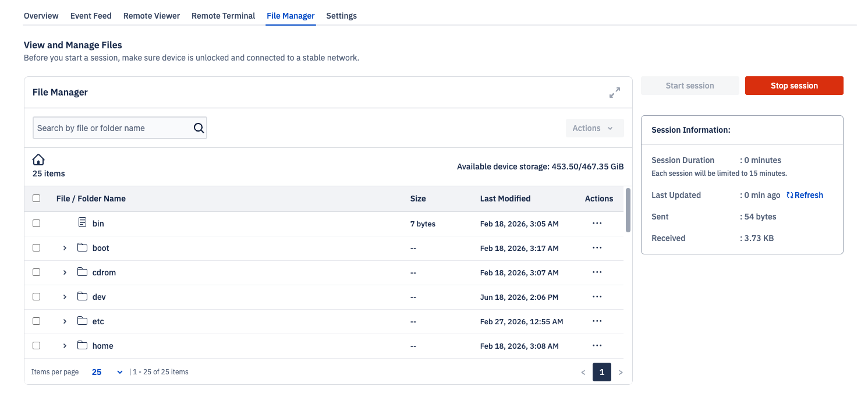
Task: Open actions menu for bin row
Action: point(597,223)
